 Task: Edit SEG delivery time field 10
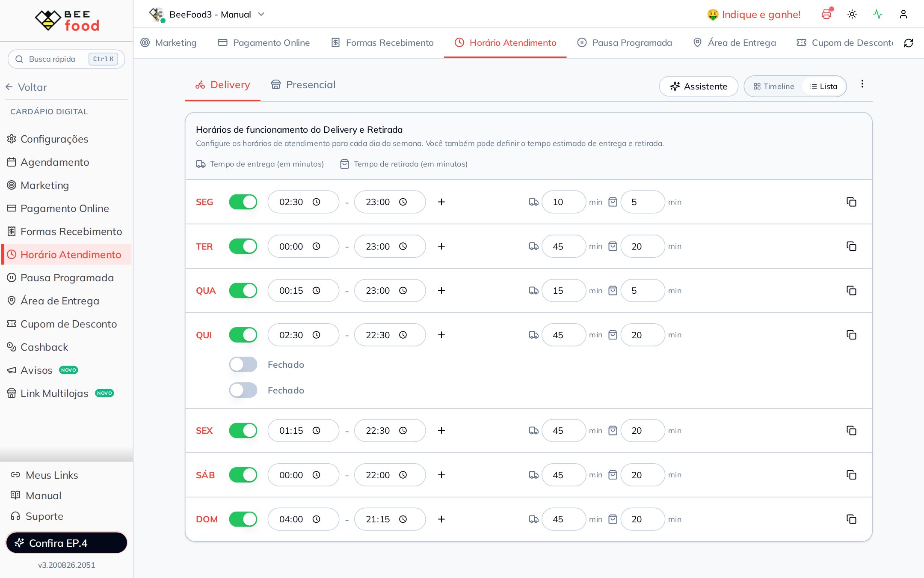click(x=564, y=202)
